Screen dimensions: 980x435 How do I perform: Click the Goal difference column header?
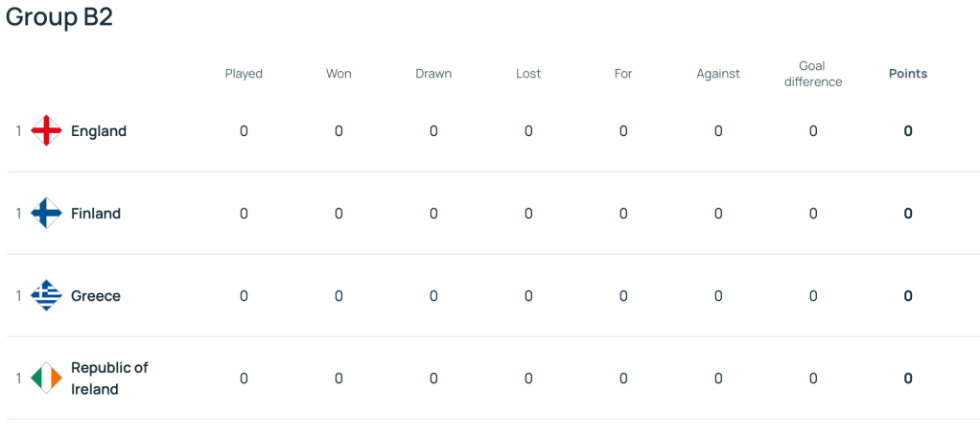pos(813,74)
